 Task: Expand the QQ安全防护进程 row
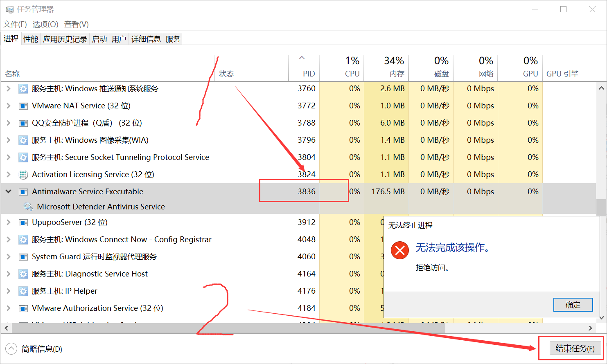(x=8, y=123)
